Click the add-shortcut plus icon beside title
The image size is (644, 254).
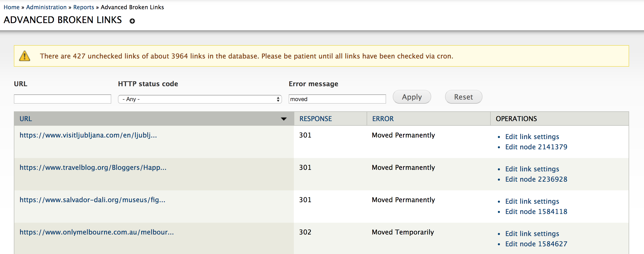coord(132,21)
